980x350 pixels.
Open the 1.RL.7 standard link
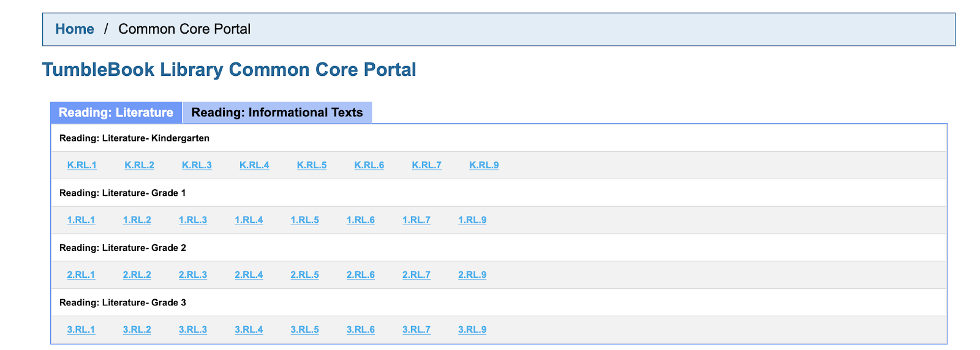tap(417, 220)
